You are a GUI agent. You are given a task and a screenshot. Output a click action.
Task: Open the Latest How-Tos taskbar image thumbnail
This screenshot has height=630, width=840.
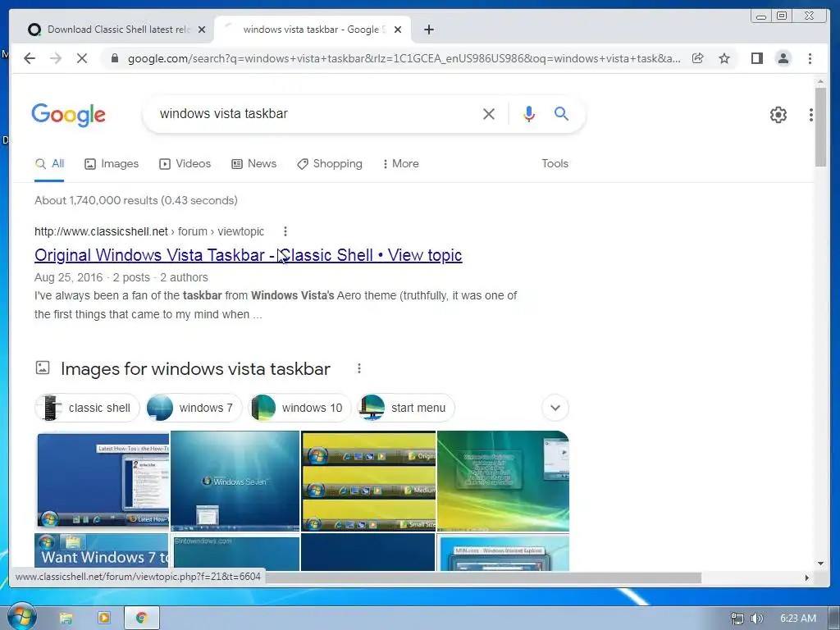pos(103,481)
